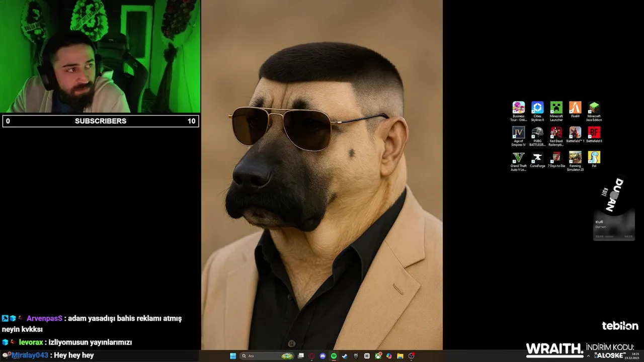
Task: Click the PUBG BATTLEGROUNDS desktop icon
Action: pos(537,136)
